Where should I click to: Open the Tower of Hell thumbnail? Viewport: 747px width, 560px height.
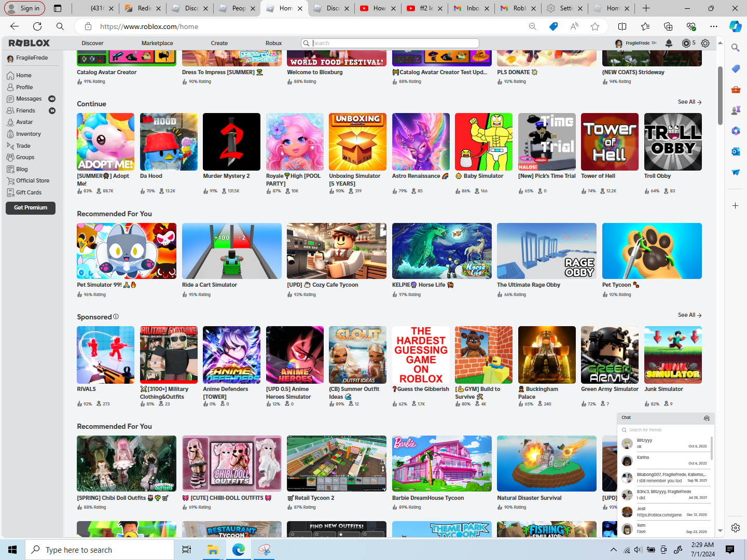tap(610, 142)
